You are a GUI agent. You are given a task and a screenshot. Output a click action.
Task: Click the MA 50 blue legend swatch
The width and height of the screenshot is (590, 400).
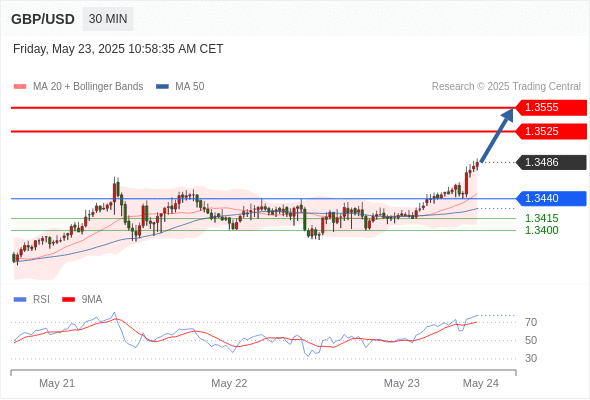[x=162, y=87]
